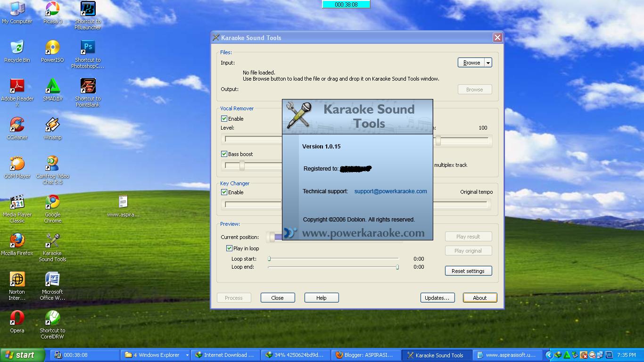Open Mozilla Firefox desktop icon
This screenshot has width=644, height=362.
[x=17, y=245]
